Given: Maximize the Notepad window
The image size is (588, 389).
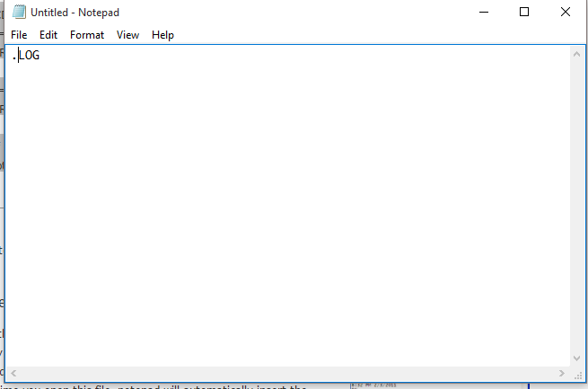Looking at the screenshot, I should tap(524, 12).
